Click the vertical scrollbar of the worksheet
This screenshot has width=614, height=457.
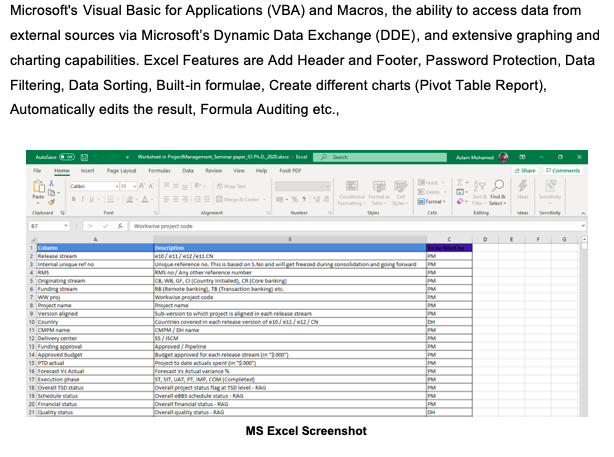click(x=584, y=327)
